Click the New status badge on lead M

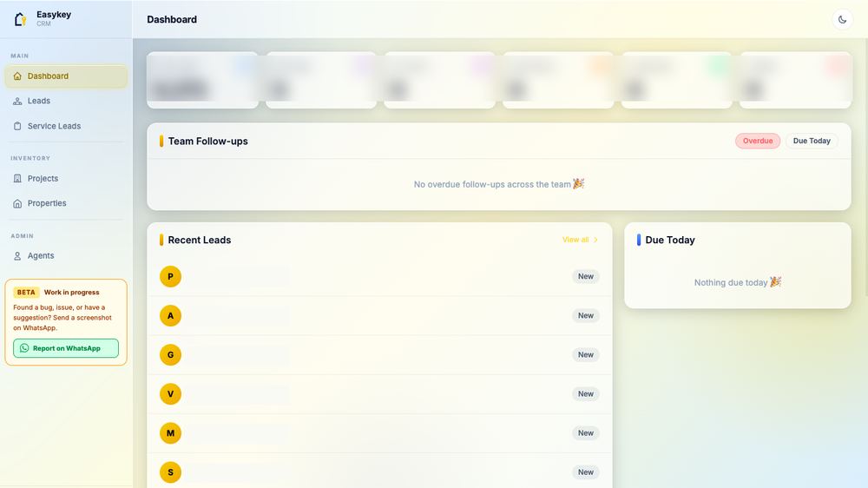[x=586, y=433]
